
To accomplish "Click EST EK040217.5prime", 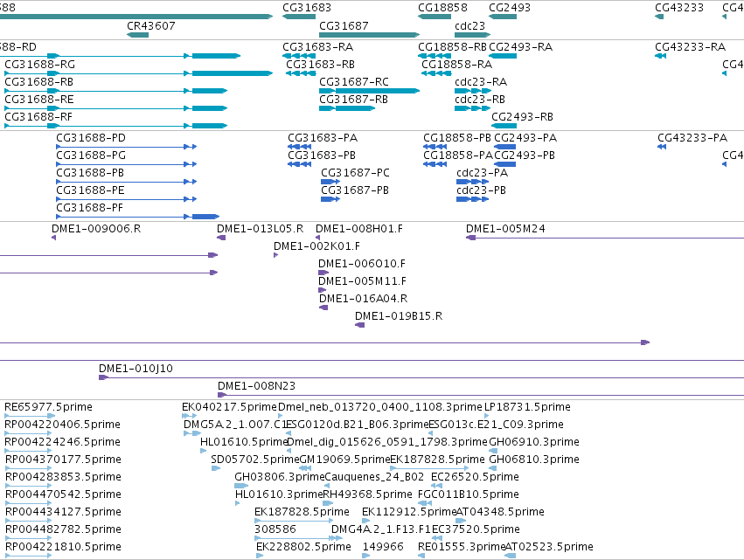I will [229, 407].
